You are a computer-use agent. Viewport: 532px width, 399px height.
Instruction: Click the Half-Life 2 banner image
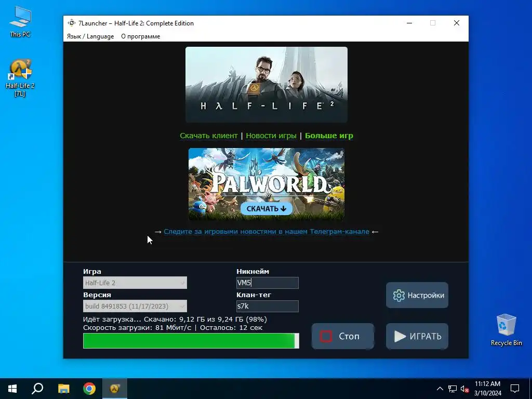[267, 85]
